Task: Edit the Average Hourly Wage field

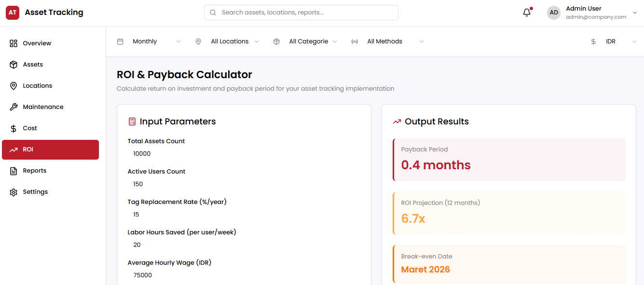Action: coord(244,275)
